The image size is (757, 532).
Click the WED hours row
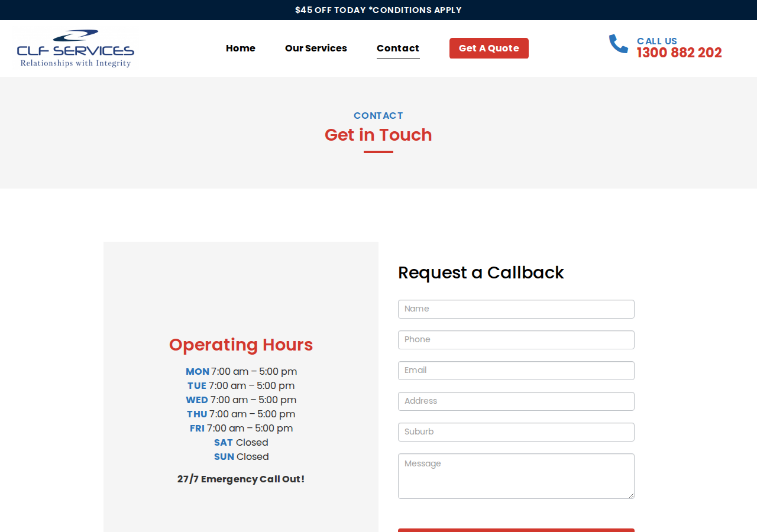coord(241,400)
